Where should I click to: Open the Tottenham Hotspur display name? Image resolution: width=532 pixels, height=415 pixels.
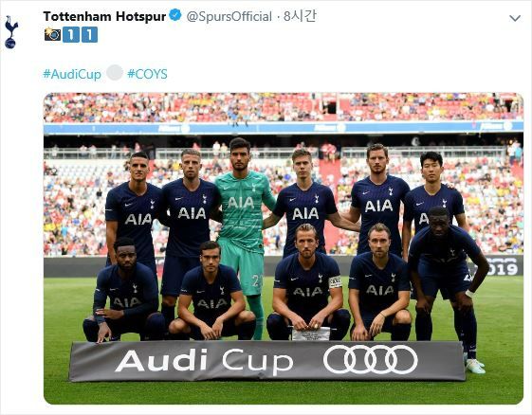[x=104, y=16]
